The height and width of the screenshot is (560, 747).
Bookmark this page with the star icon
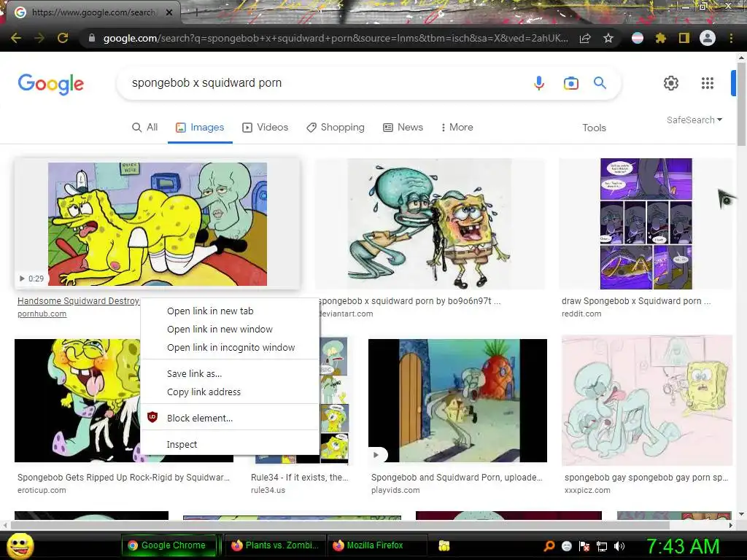608,38
